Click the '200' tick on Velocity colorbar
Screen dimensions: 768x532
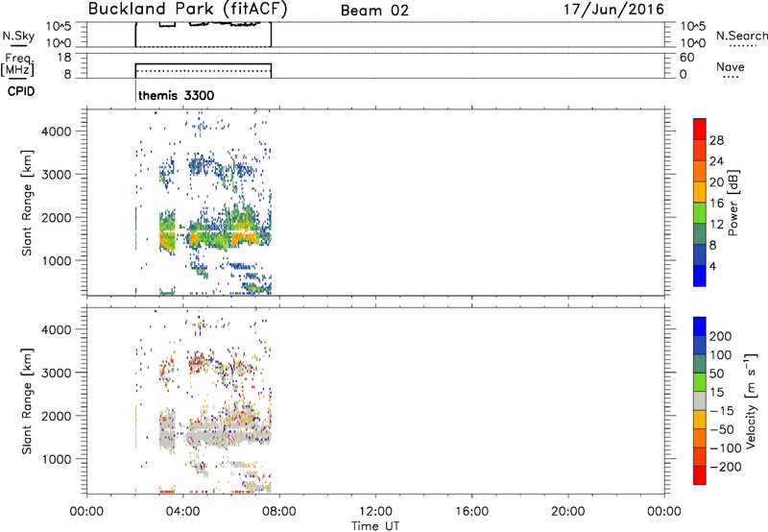(x=721, y=336)
